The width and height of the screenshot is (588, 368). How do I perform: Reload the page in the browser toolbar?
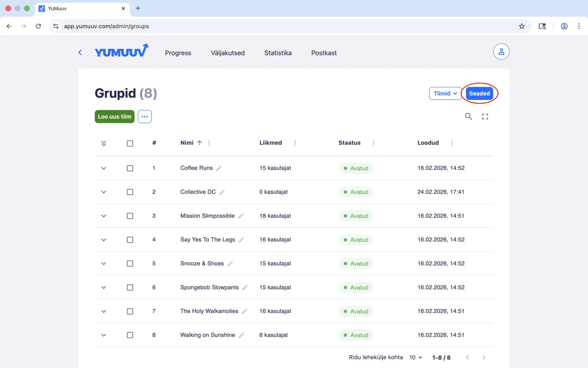pos(38,26)
